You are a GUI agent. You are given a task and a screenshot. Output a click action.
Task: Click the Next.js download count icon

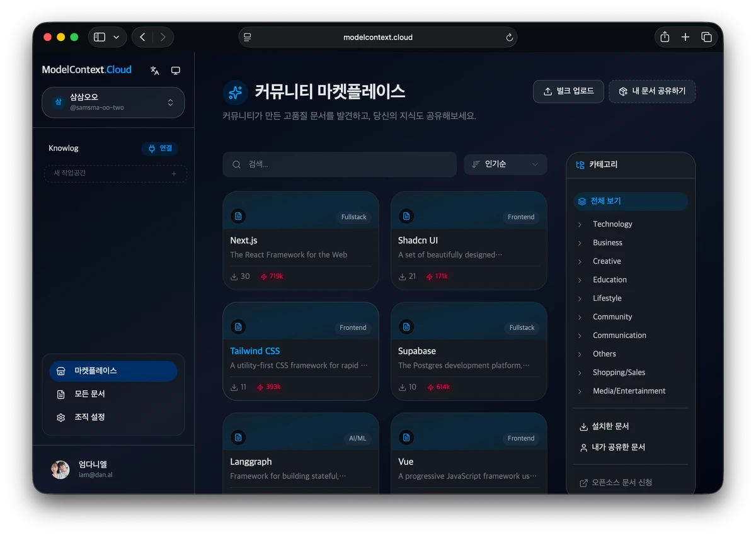234,276
